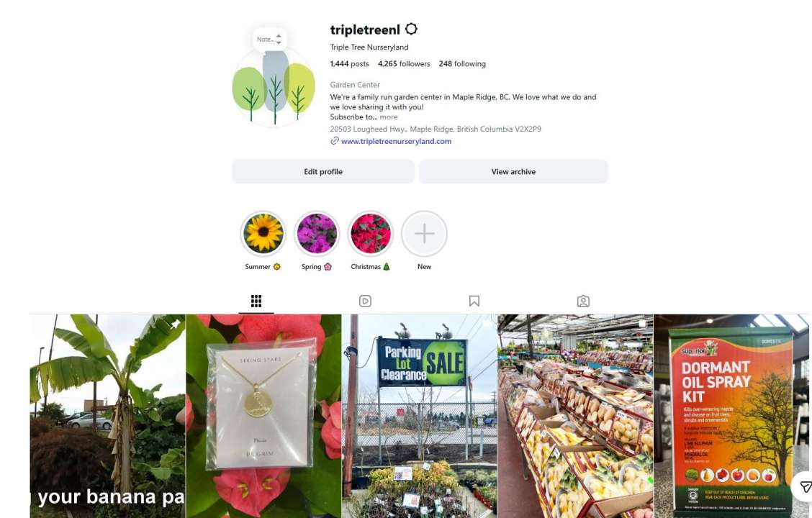Click the Edit profile button
The image size is (812, 518).
323,172
